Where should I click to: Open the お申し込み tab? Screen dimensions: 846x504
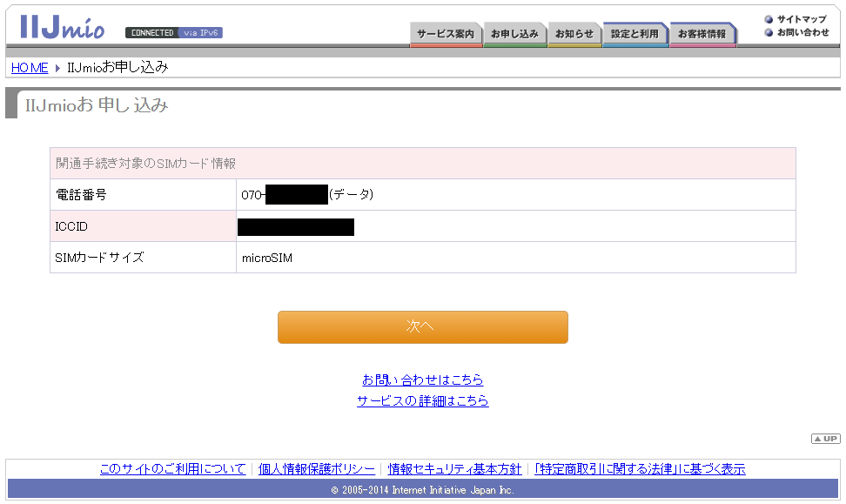(x=514, y=34)
